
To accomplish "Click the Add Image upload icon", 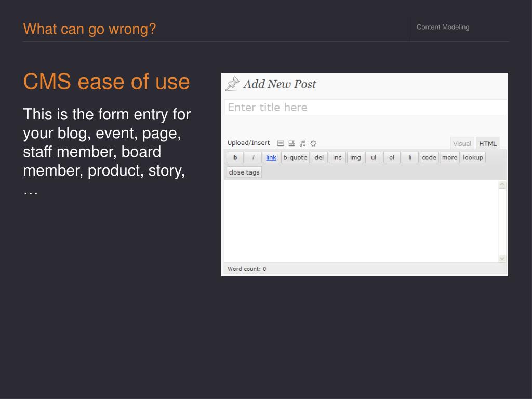I will point(281,143).
